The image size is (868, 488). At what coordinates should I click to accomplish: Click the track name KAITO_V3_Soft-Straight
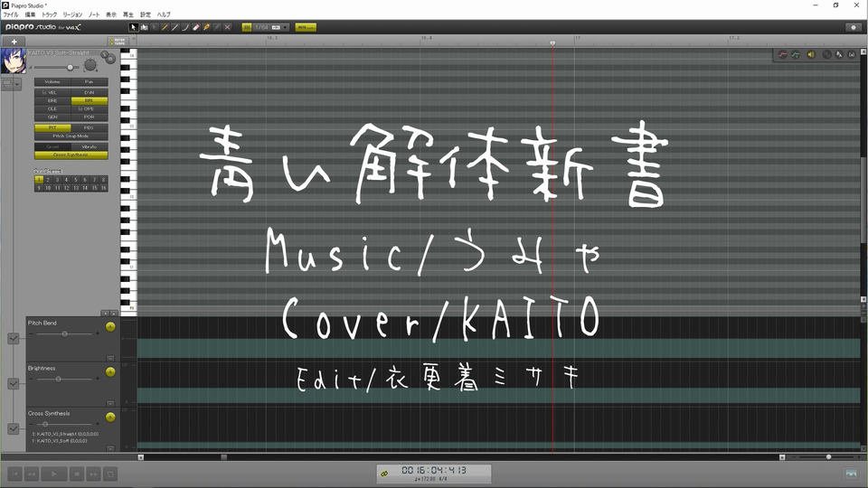(x=59, y=53)
